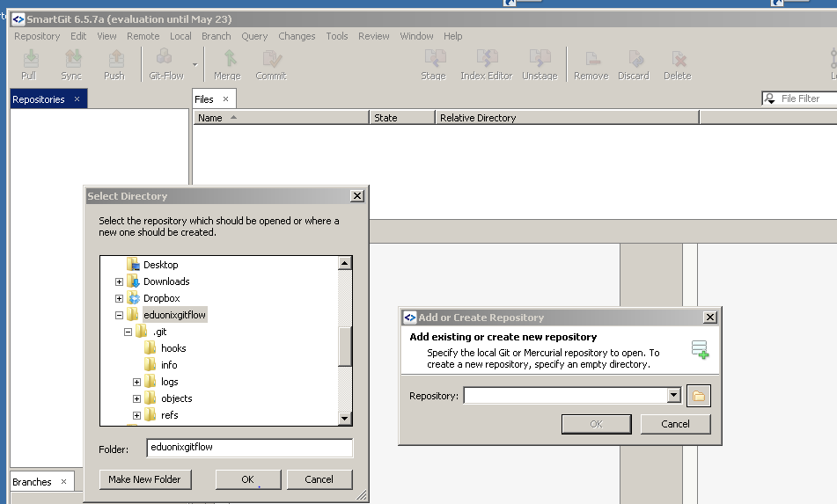Open the Branch menu

217,36
